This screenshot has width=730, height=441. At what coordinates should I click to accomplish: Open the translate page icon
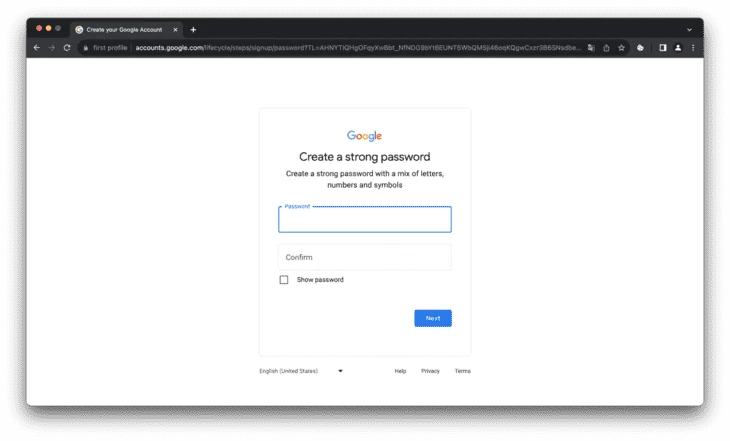coord(591,47)
